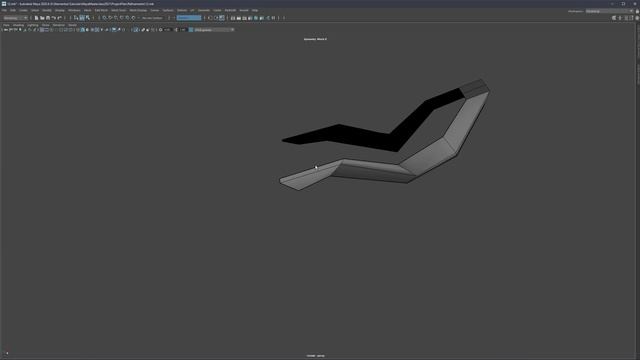The height and width of the screenshot is (360, 640).
Task: Click the Open Scene icon
Action: click(42, 18)
